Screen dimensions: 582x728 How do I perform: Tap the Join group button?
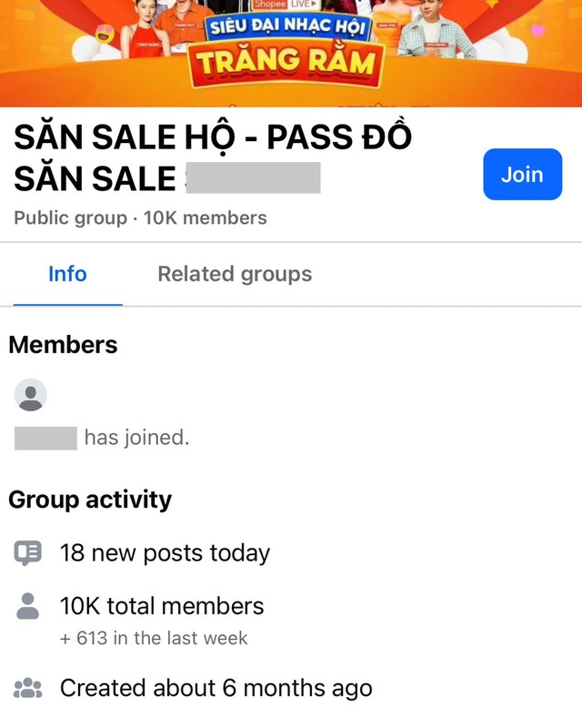522,175
